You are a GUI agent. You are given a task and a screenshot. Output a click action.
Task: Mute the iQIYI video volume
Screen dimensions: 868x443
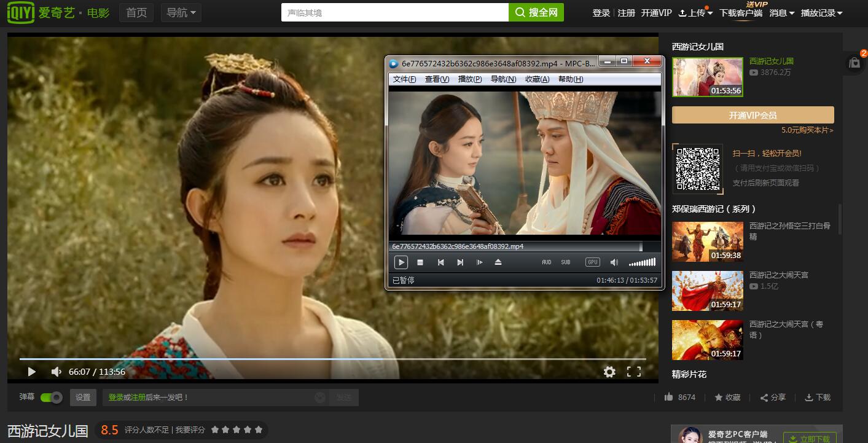[56, 372]
